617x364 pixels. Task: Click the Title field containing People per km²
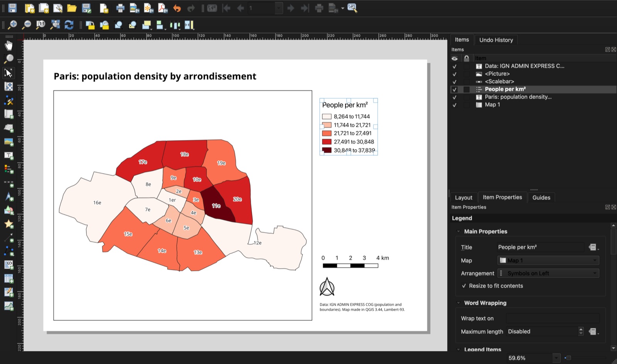pyautogui.click(x=540, y=247)
